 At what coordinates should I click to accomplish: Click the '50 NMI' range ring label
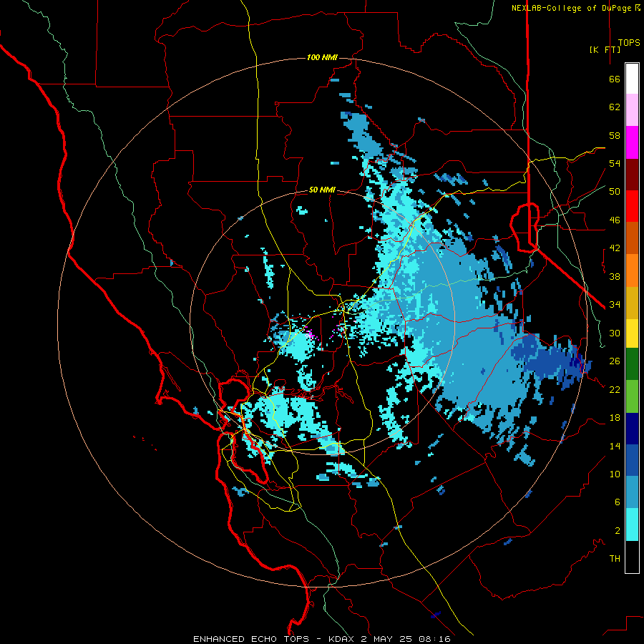[322, 190]
